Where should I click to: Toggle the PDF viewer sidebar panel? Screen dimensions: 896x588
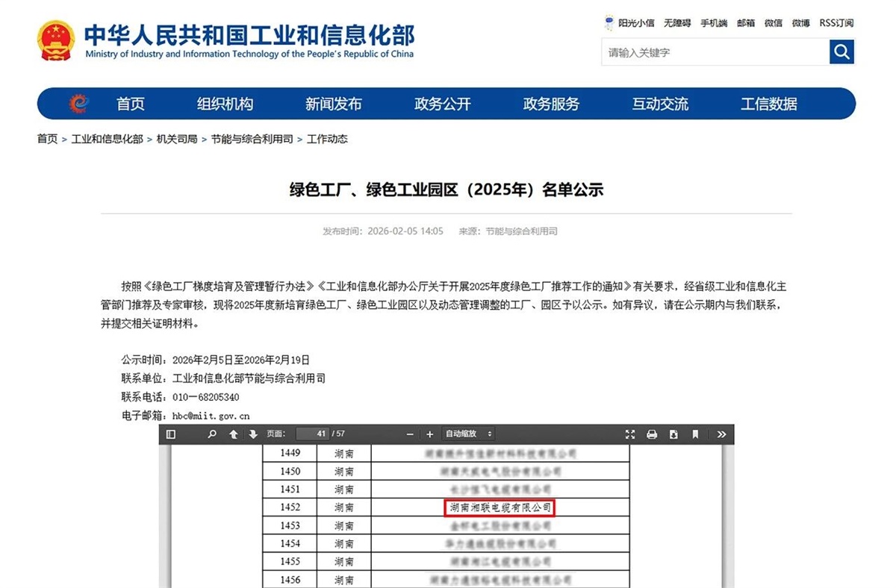pos(171,434)
